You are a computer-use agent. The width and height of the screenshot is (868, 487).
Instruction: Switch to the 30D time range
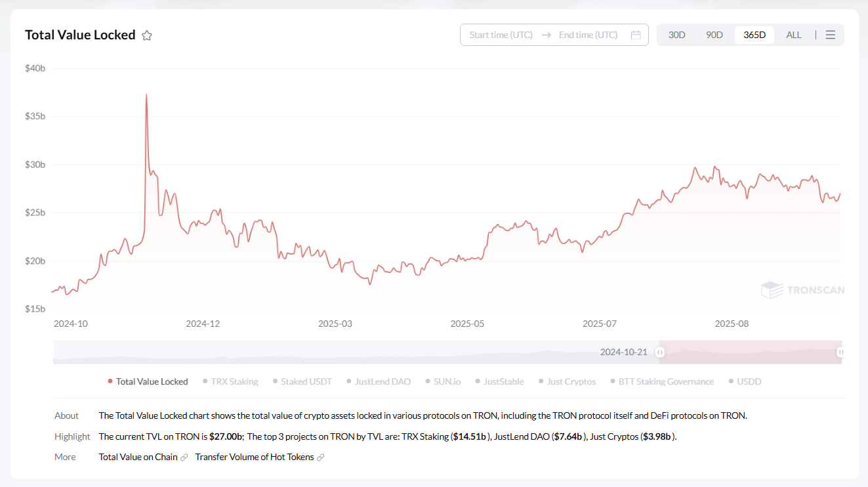676,35
